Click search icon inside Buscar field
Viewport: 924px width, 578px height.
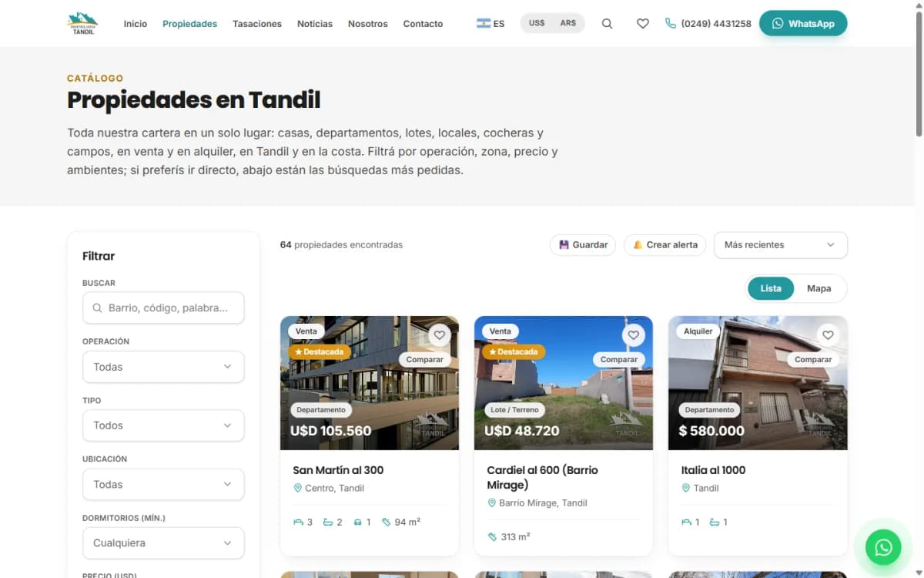click(x=97, y=308)
